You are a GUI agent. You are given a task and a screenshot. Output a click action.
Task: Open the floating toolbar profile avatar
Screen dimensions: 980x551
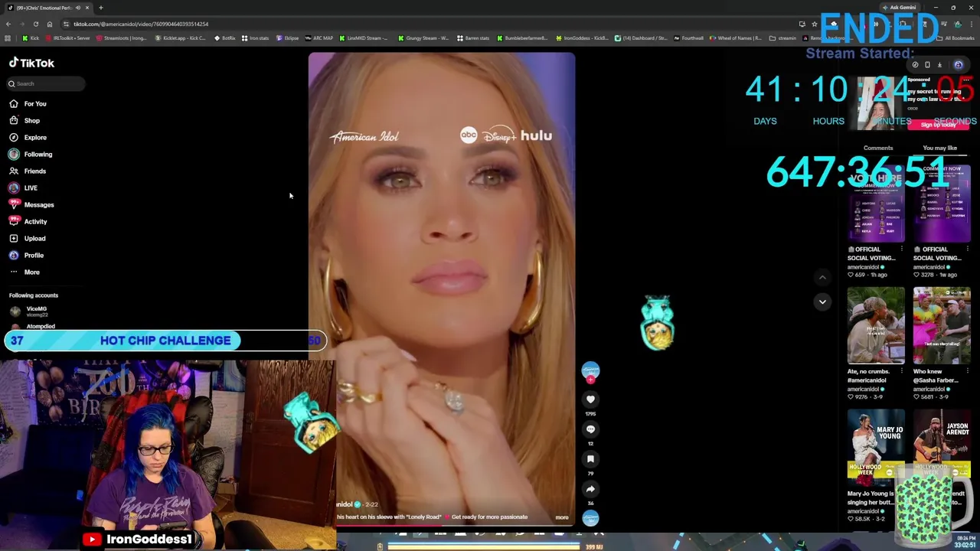pos(959,65)
